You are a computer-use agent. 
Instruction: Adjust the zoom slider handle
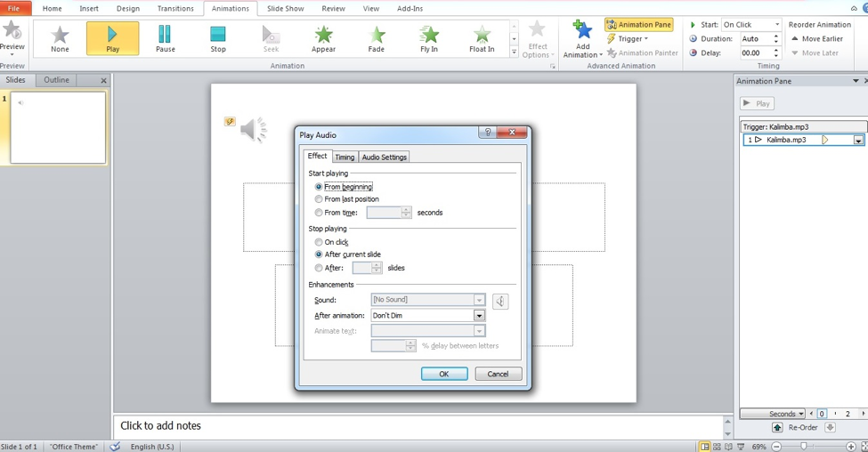tap(803, 447)
